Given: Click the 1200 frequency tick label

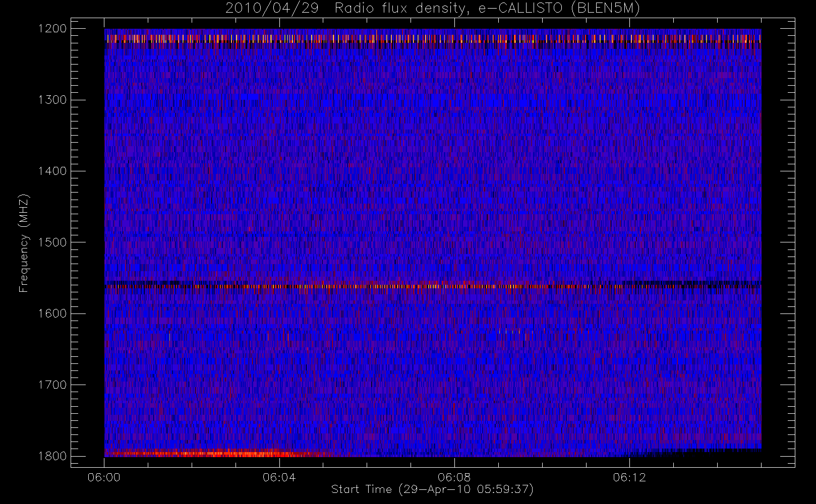Looking at the screenshot, I should pyautogui.click(x=52, y=29).
